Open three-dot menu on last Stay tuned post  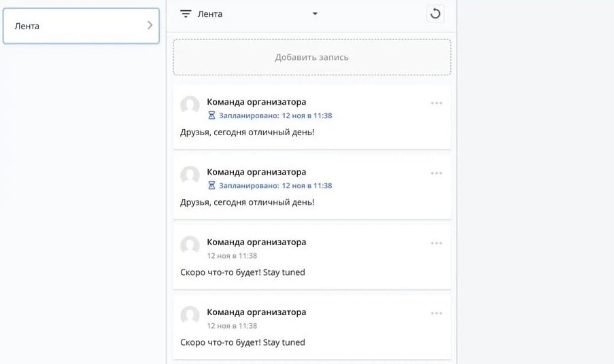[x=437, y=313]
